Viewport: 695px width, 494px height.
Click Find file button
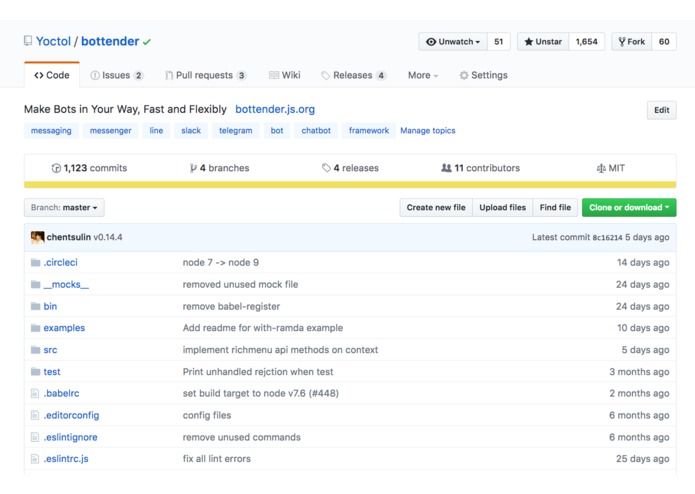[555, 208]
